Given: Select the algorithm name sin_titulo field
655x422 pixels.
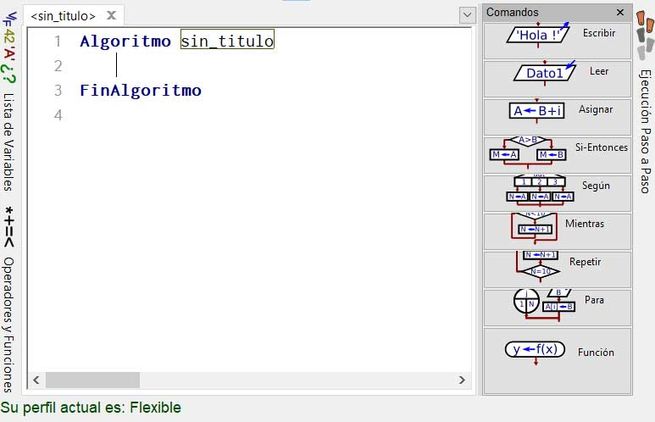Looking at the screenshot, I should click(x=227, y=40).
